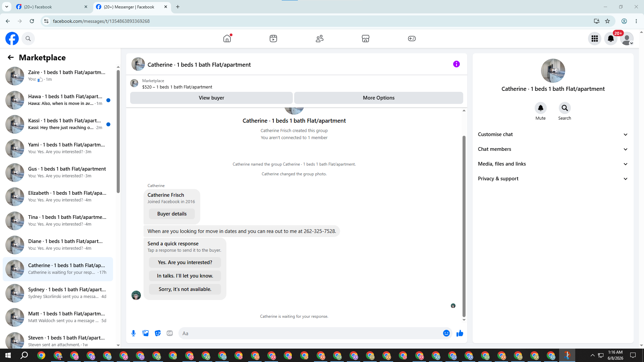Screen dimensions: 644x362
Task: Go to the Home feed icon
Action: (x=227, y=39)
